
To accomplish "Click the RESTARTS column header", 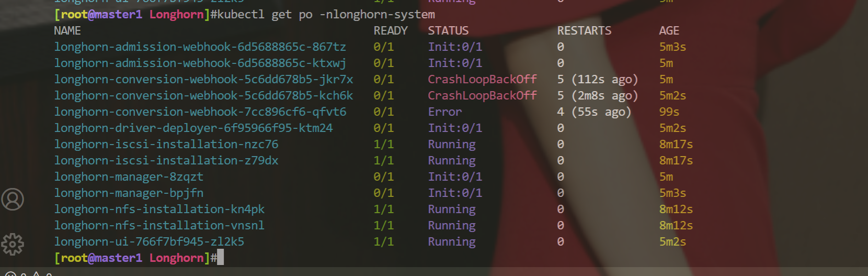I will tap(584, 31).
